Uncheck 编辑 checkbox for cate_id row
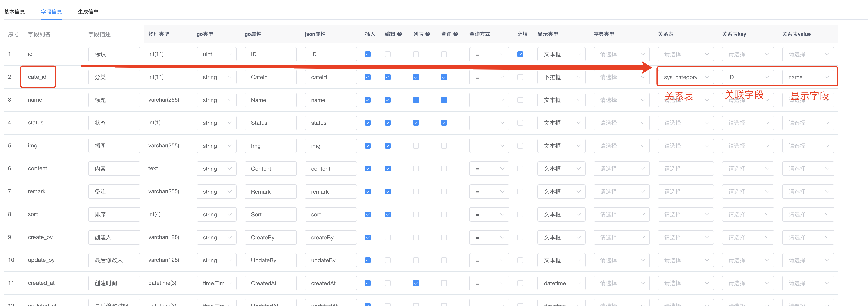868x306 pixels. point(388,77)
